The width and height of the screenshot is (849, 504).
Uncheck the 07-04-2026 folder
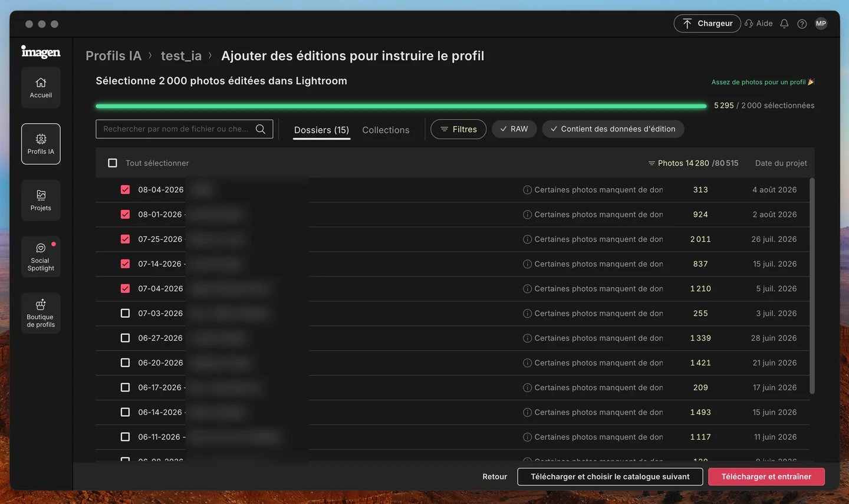[125, 289]
